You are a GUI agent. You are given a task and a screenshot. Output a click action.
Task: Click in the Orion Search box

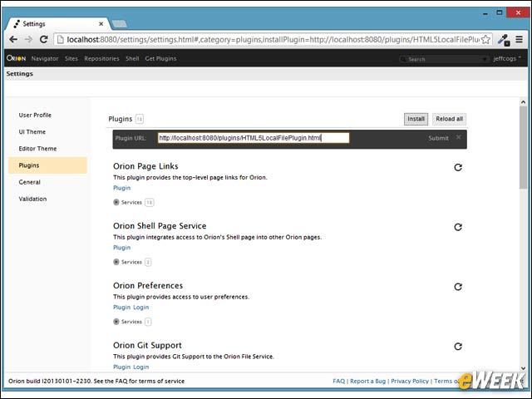click(444, 59)
